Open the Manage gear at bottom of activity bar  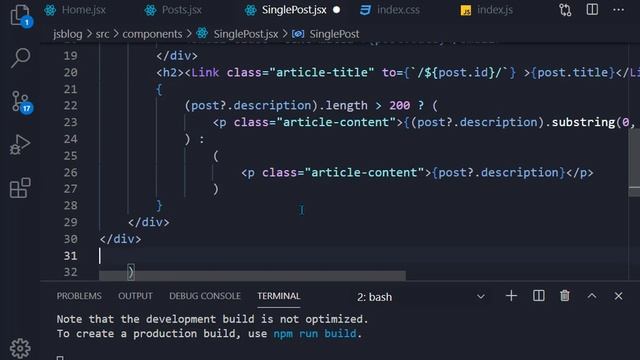pyautogui.click(x=20, y=348)
